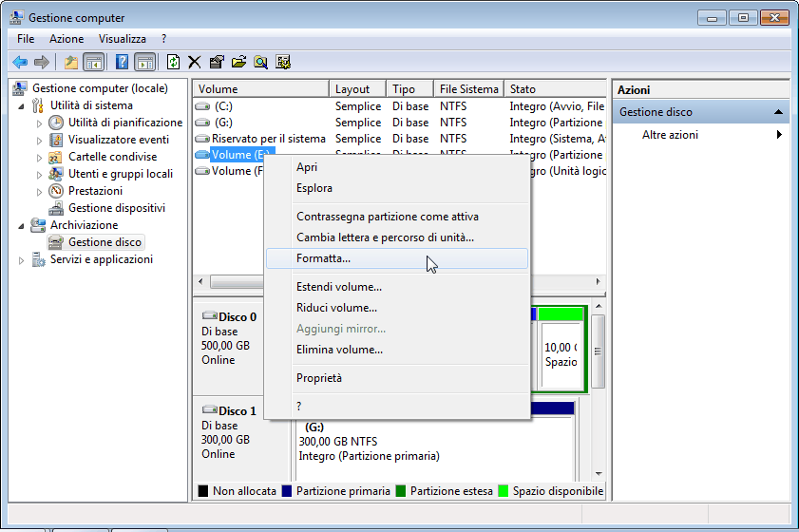
Task: Click the Properties toolbar icon
Action: point(217,62)
